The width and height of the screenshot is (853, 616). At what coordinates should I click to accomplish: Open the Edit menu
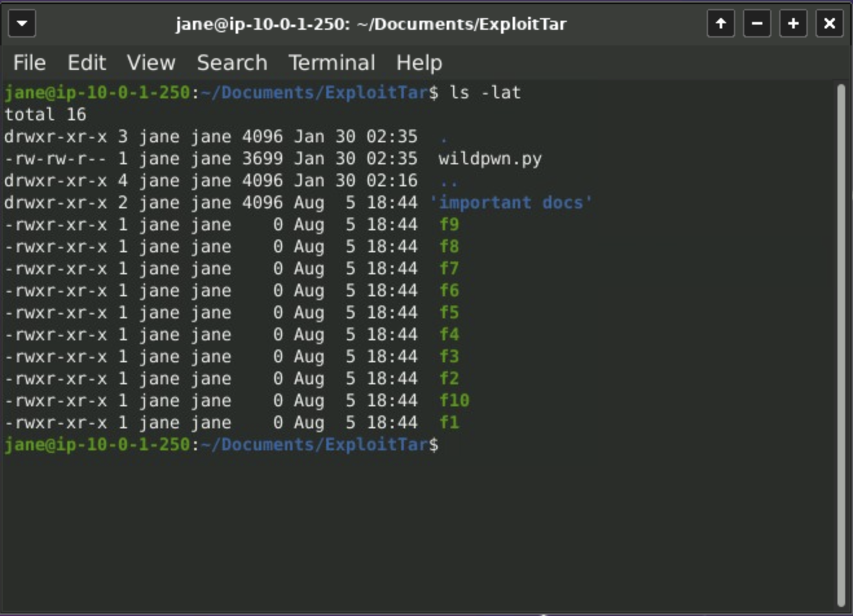pyautogui.click(x=86, y=62)
